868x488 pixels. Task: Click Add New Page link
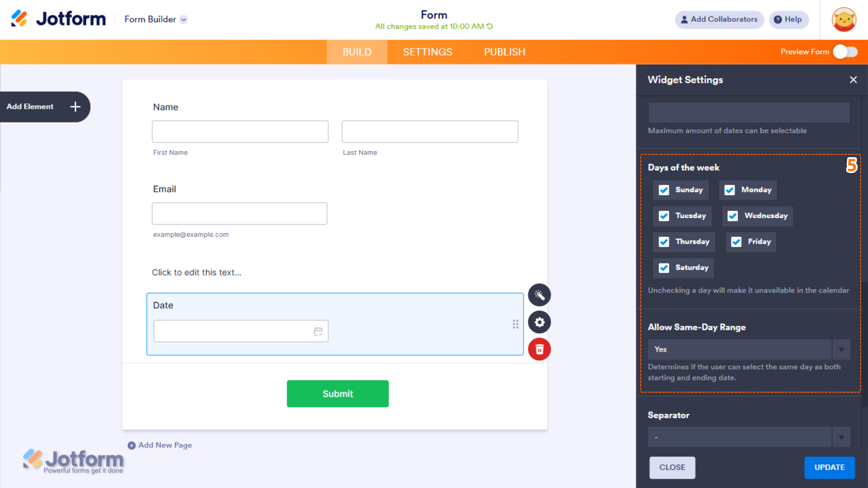click(160, 445)
